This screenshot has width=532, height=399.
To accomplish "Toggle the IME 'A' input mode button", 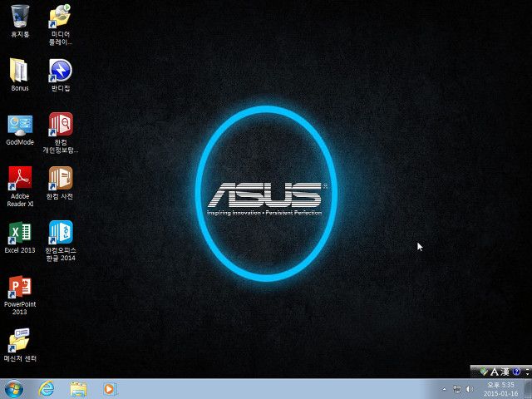I will 495,372.
